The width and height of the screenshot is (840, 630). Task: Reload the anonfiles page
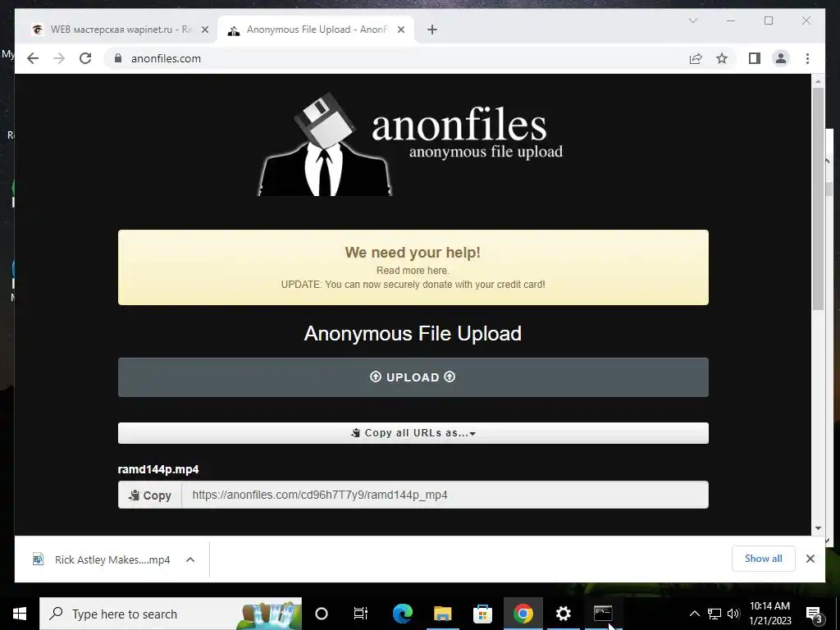tap(85, 58)
